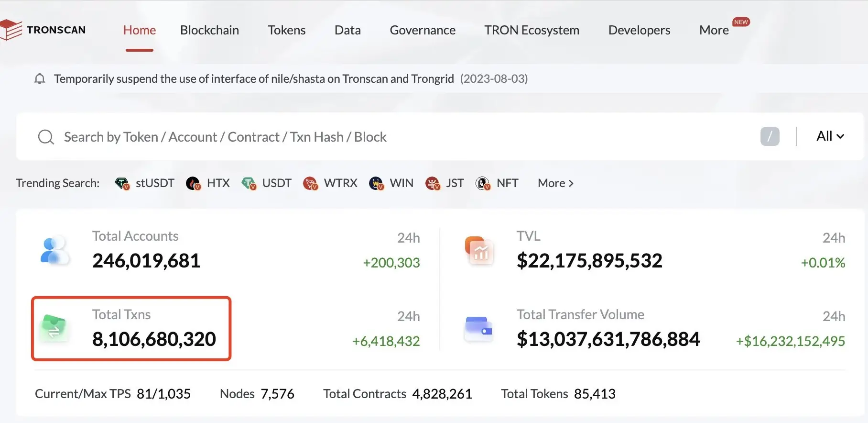This screenshot has width=868, height=423.
Task: Select stUSDT trending search
Action: [x=155, y=183]
